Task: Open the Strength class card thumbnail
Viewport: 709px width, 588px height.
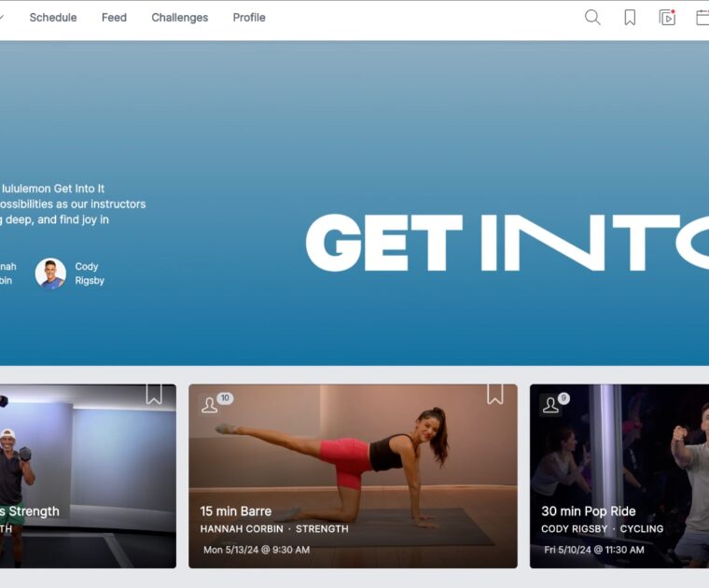Action: point(89,476)
